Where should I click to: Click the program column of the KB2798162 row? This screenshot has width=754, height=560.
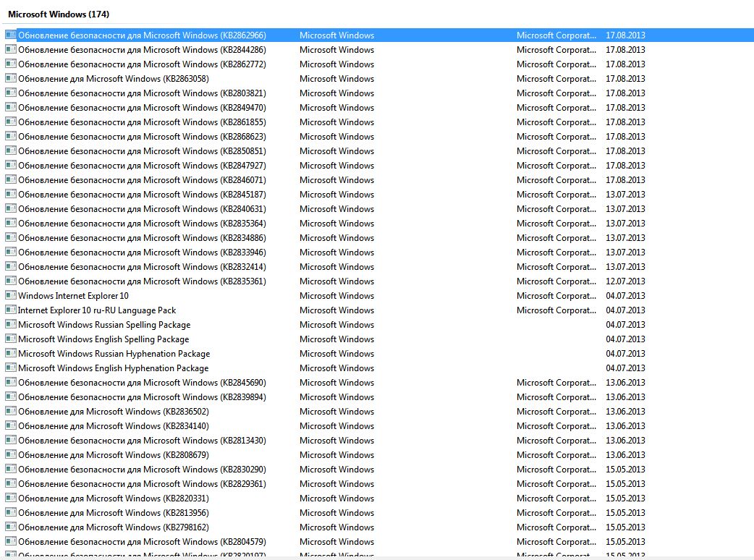(336, 527)
